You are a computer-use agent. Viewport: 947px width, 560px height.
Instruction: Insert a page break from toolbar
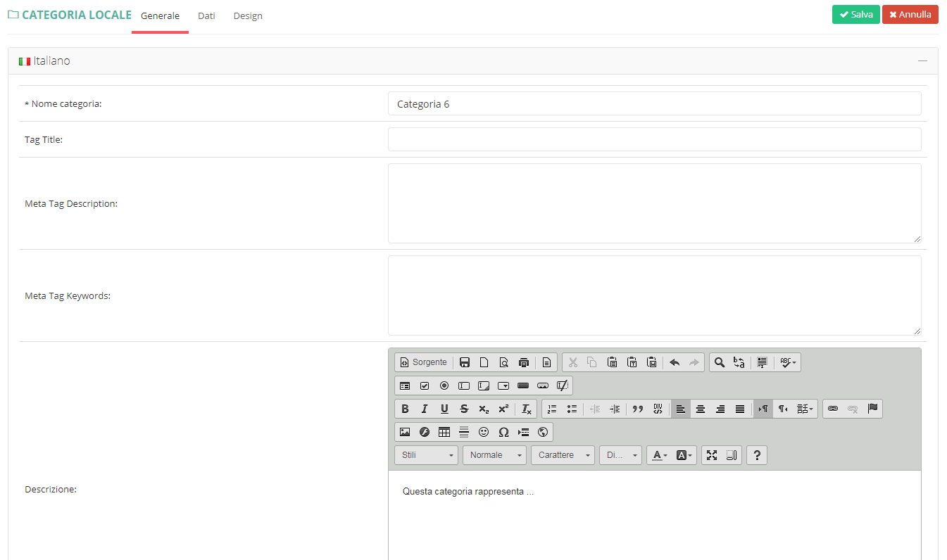(523, 432)
